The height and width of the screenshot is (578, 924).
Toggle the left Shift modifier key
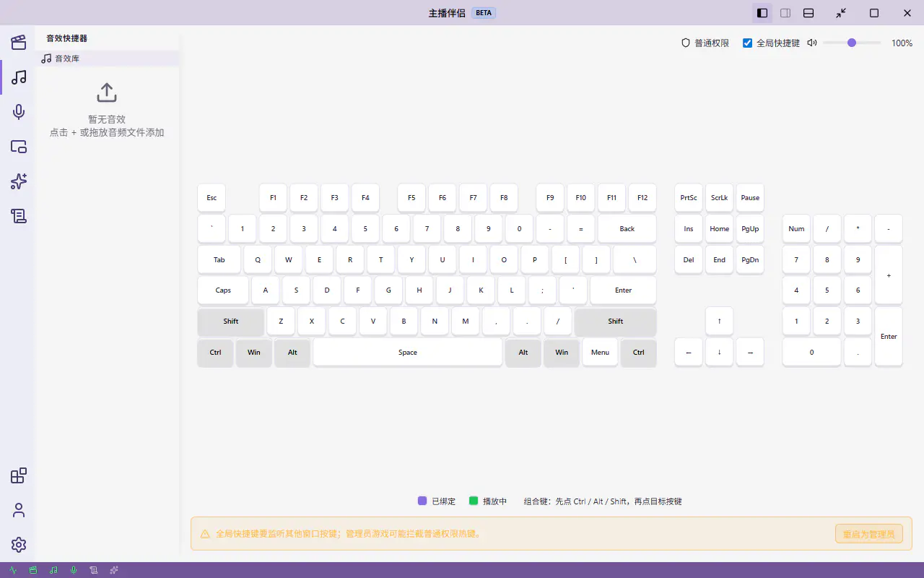[x=231, y=322]
